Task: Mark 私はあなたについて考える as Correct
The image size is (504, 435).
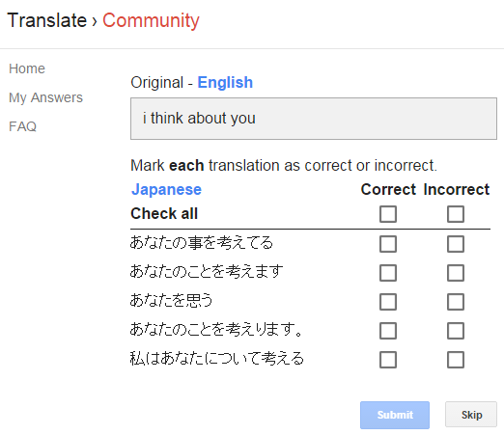Action: coord(388,360)
